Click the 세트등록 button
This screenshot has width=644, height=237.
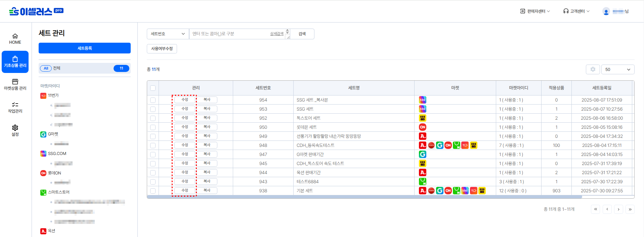tap(85, 48)
